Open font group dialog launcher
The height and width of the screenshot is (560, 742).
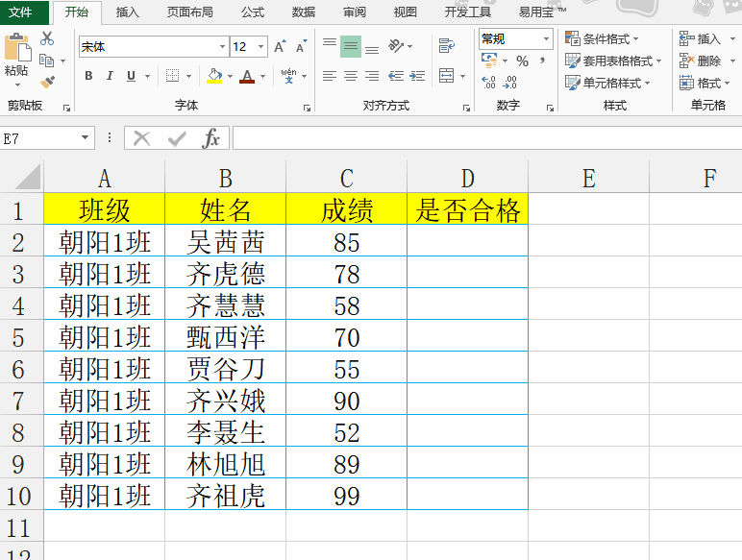pos(308,109)
